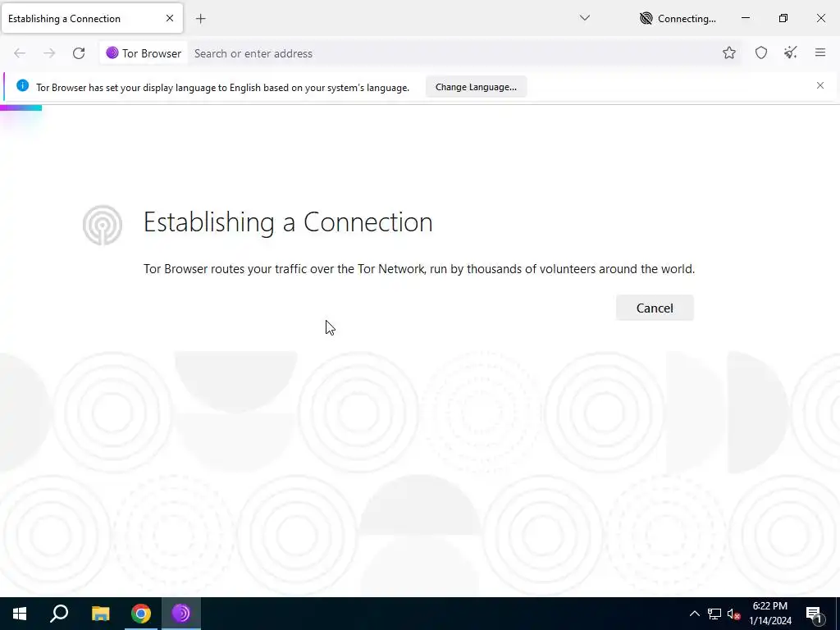840x630 pixels.
Task: Click the back navigation arrow
Action: 20,53
